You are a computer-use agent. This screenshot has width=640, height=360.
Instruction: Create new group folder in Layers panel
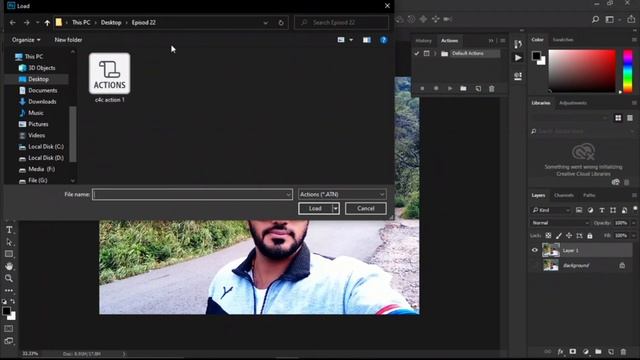coord(598,351)
